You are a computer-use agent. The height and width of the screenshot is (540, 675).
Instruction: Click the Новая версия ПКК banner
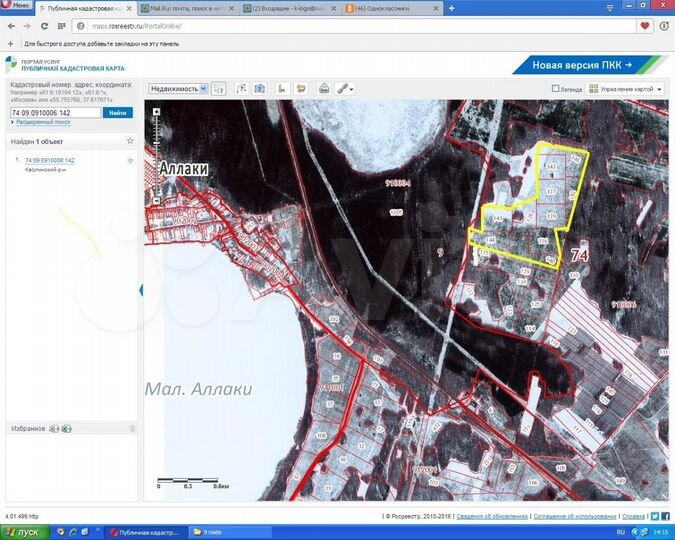click(x=582, y=65)
